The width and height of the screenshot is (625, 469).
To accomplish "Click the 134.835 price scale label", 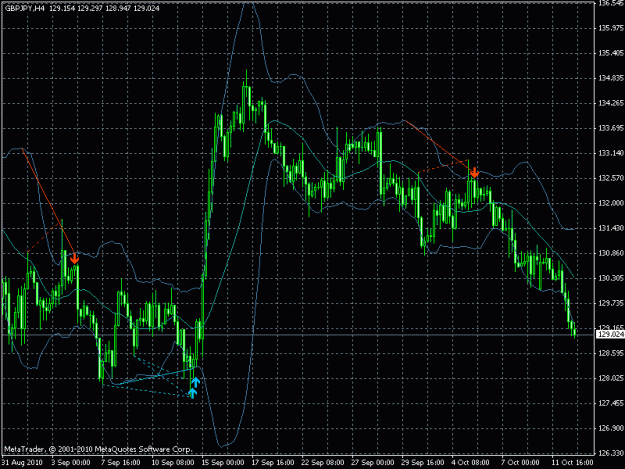I will coord(611,78).
